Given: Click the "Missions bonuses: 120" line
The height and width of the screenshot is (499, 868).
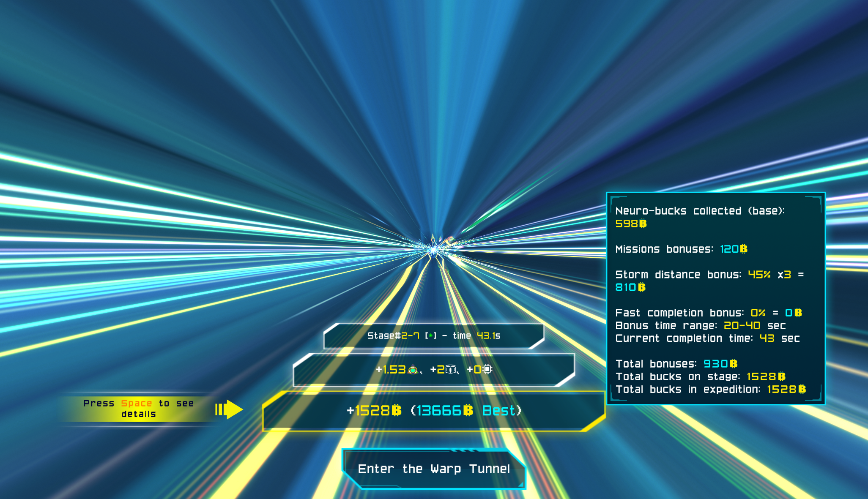Looking at the screenshot, I should point(681,249).
